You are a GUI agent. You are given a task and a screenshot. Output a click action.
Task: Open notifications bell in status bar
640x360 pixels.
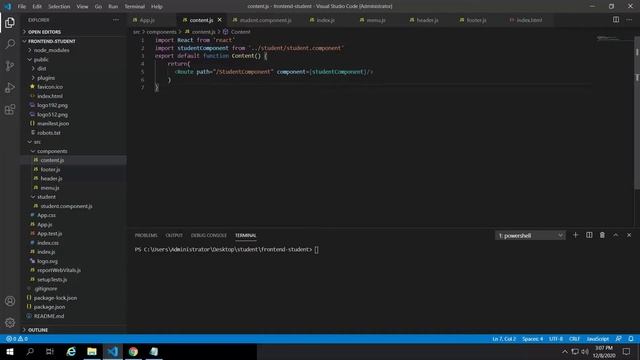click(x=631, y=339)
